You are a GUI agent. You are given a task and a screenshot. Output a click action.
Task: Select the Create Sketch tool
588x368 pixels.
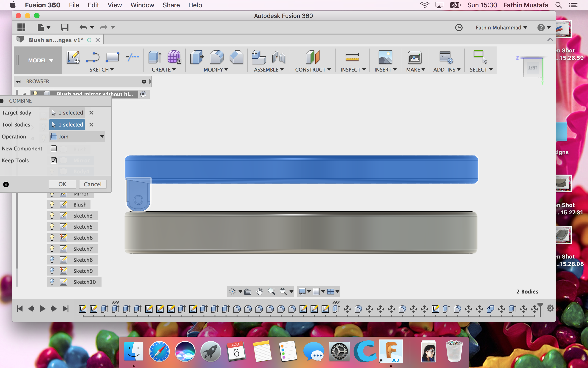[x=73, y=57]
